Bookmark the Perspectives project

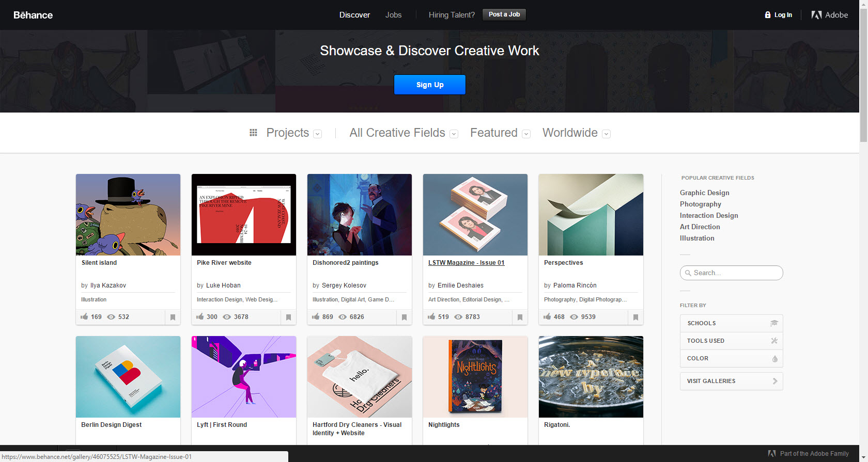pos(636,317)
